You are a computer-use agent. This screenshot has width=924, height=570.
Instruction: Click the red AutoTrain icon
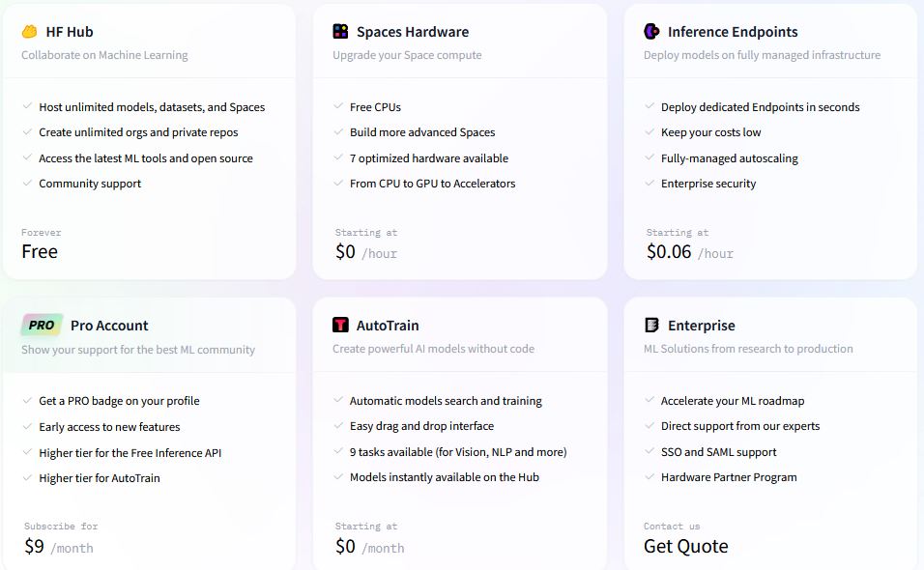click(x=340, y=325)
